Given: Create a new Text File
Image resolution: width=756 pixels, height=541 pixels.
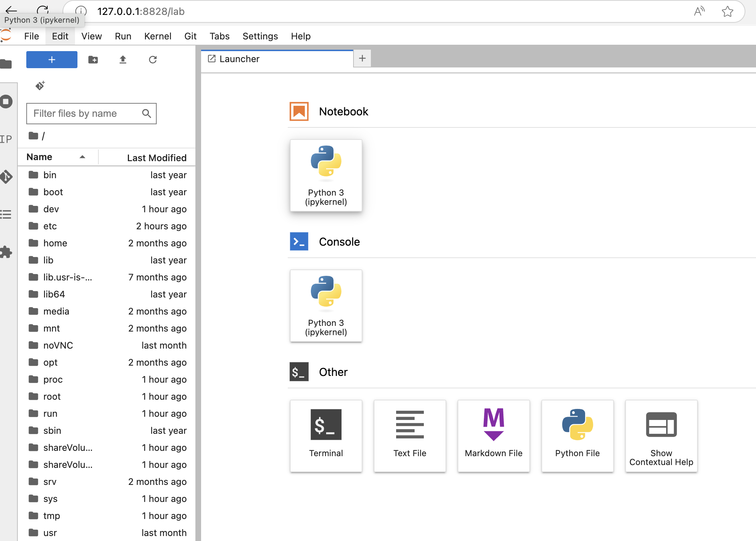Looking at the screenshot, I should (x=410, y=436).
